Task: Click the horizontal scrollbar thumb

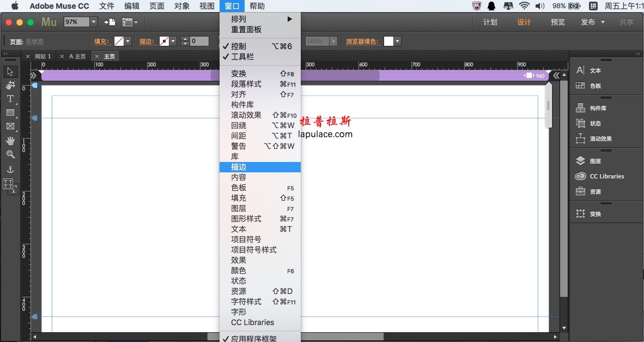Action: [x=295, y=337]
